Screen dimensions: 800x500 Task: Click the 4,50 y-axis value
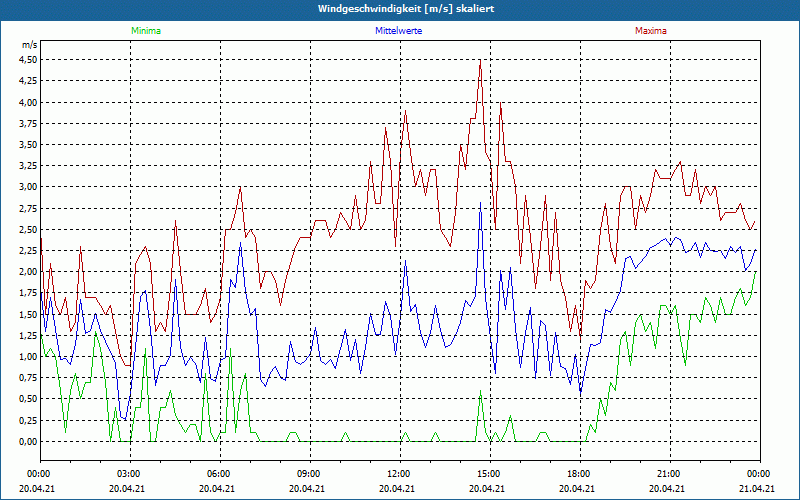point(28,60)
